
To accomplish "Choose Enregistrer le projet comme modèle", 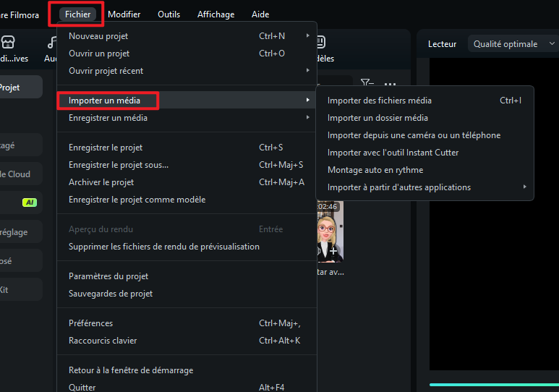I will [x=187, y=200].
